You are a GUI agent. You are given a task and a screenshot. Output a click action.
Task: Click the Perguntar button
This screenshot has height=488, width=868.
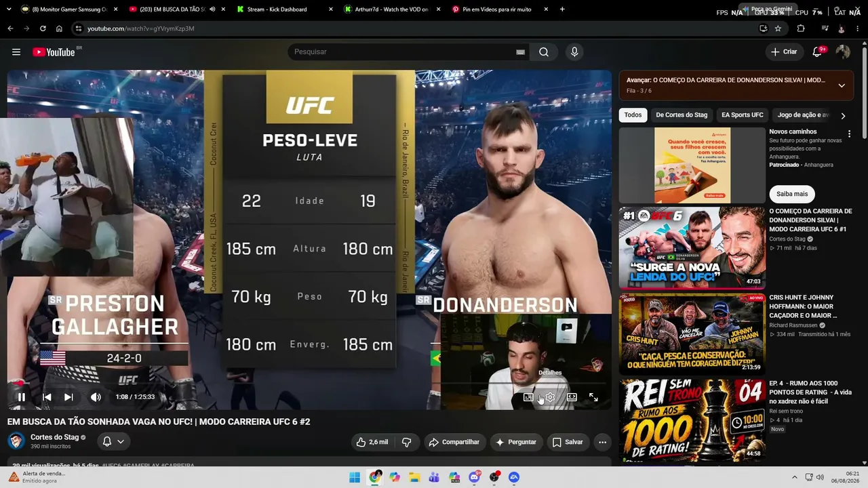point(515,442)
